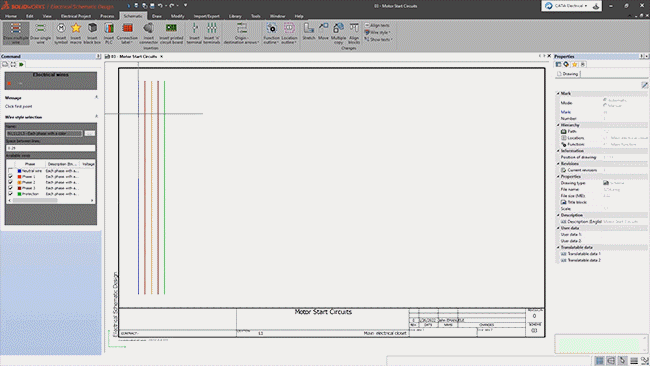The image size is (650, 366).
Task: Switch to the Draw ribbon tab
Action: tap(157, 16)
